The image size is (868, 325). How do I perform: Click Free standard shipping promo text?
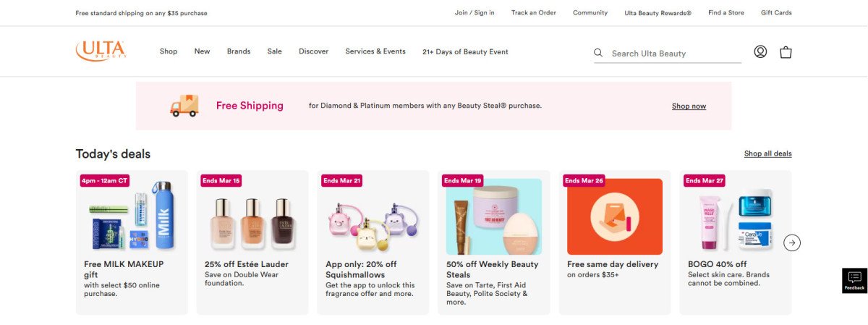coord(142,13)
